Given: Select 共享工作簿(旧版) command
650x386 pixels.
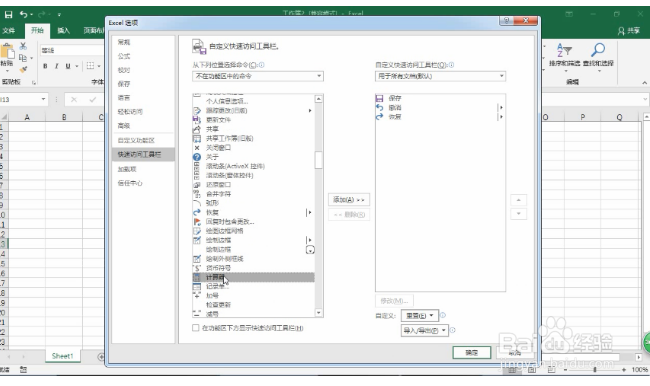Looking at the screenshot, I should (253, 138).
